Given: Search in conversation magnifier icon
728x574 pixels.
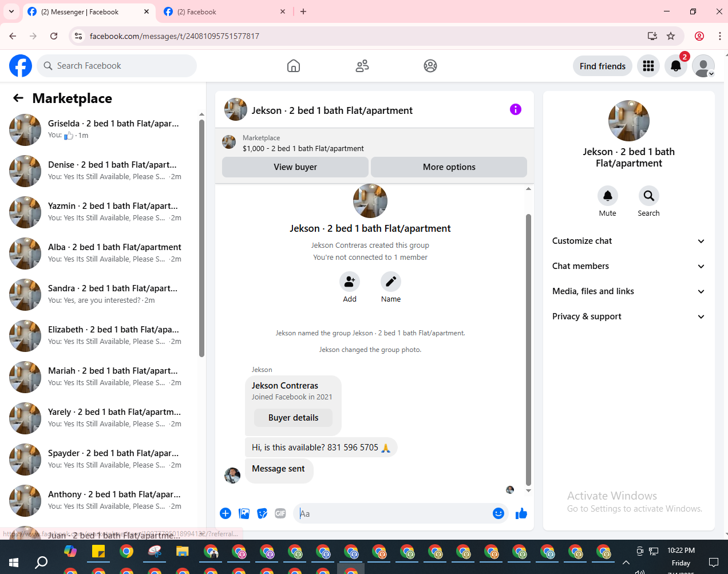Looking at the screenshot, I should pyautogui.click(x=649, y=196).
